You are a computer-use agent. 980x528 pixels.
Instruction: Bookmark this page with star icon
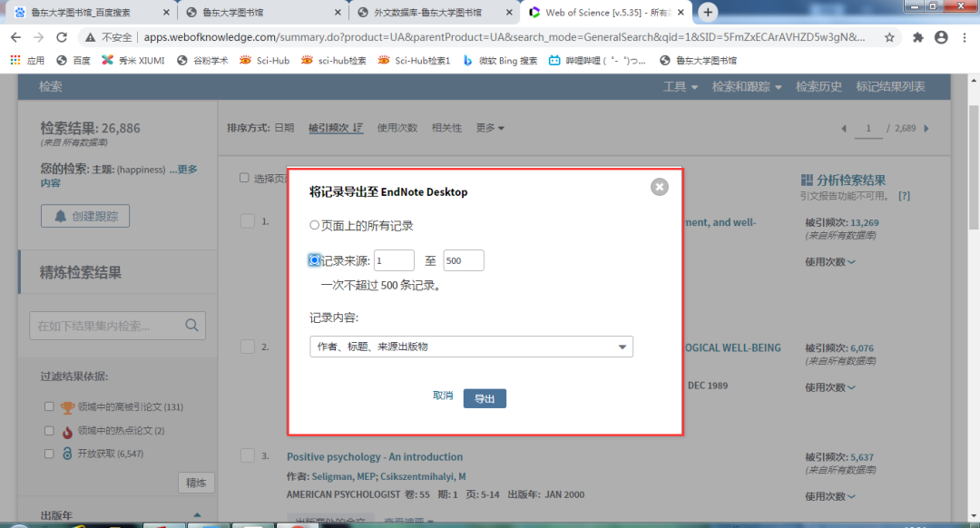[x=889, y=37]
